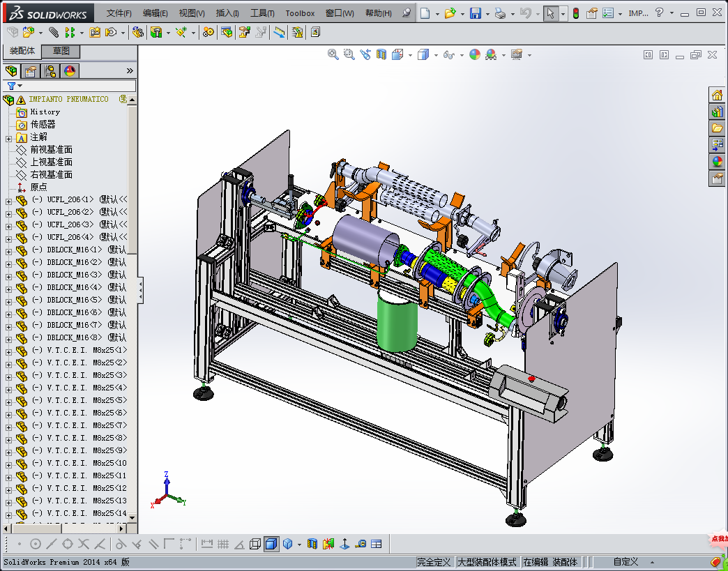Expand the UCFL_206<1> component
This screenshot has height=571, width=728.
point(8,201)
